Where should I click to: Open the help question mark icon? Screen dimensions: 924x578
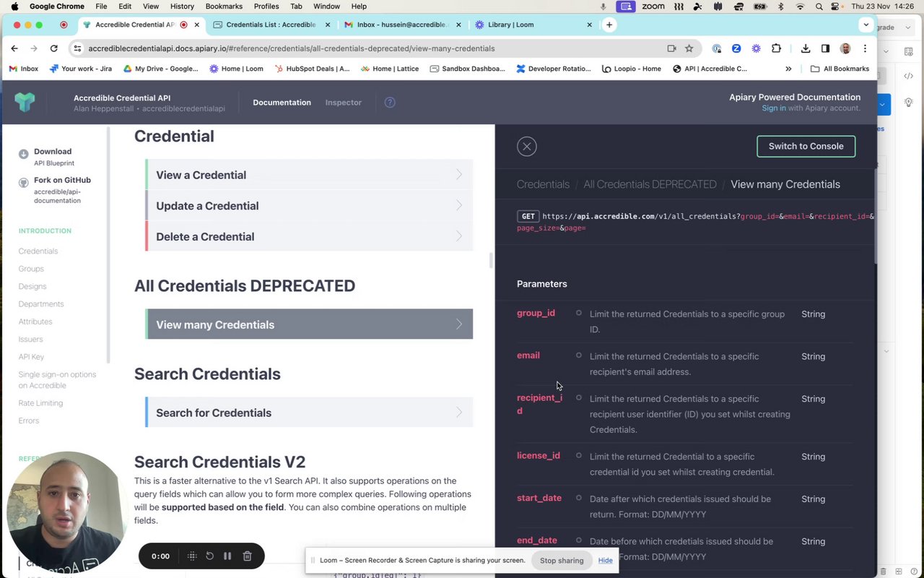[x=390, y=103]
